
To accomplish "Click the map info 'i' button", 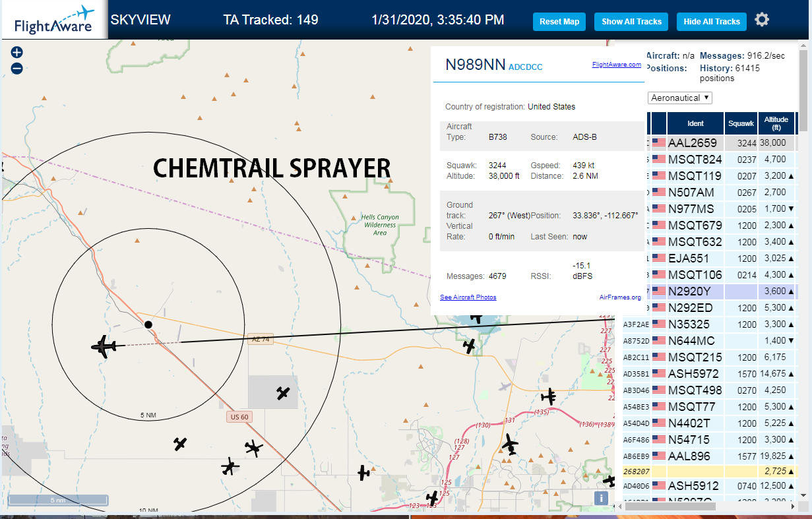I will [601, 498].
